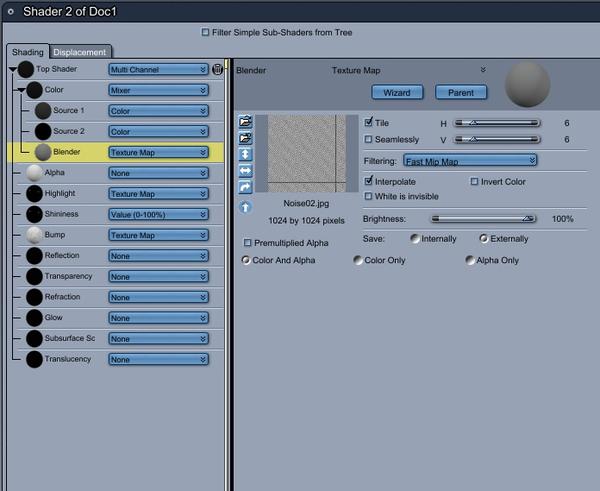Image resolution: width=600 pixels, height=491 pixels.
Task: Uncheck the Tile checkbox
Action: click(368, 122)
